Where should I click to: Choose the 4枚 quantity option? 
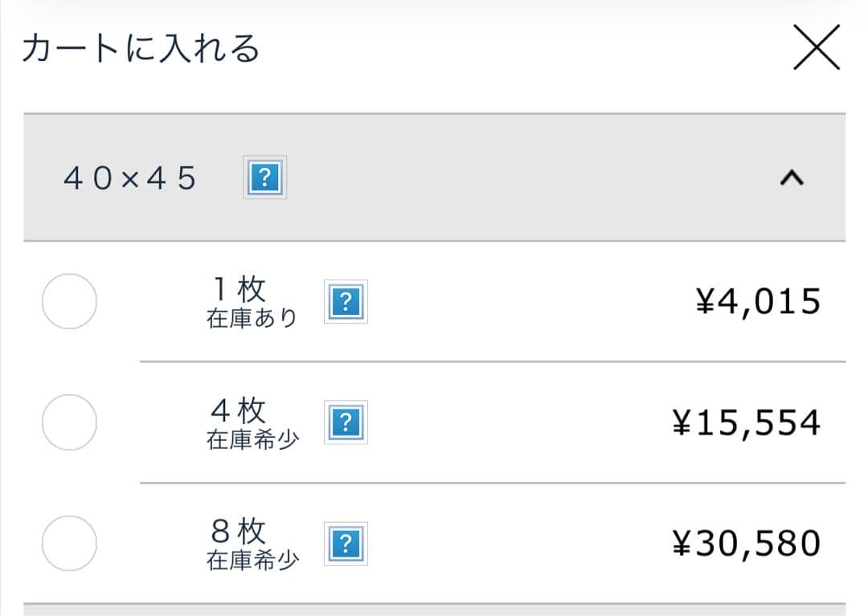(69, 422)
